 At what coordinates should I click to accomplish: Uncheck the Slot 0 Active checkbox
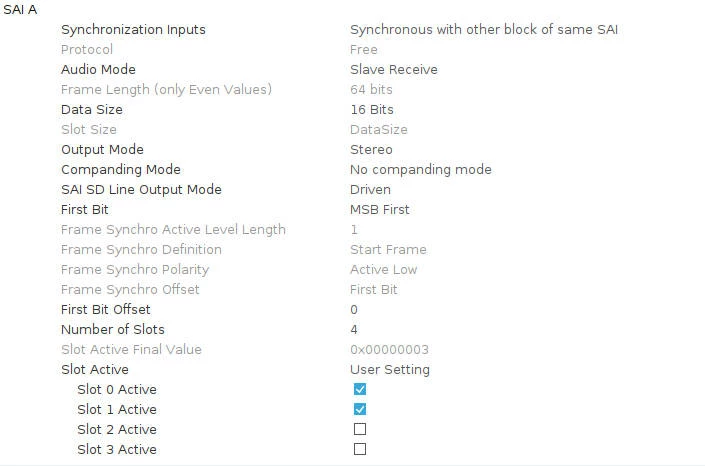tap(360, 389)
